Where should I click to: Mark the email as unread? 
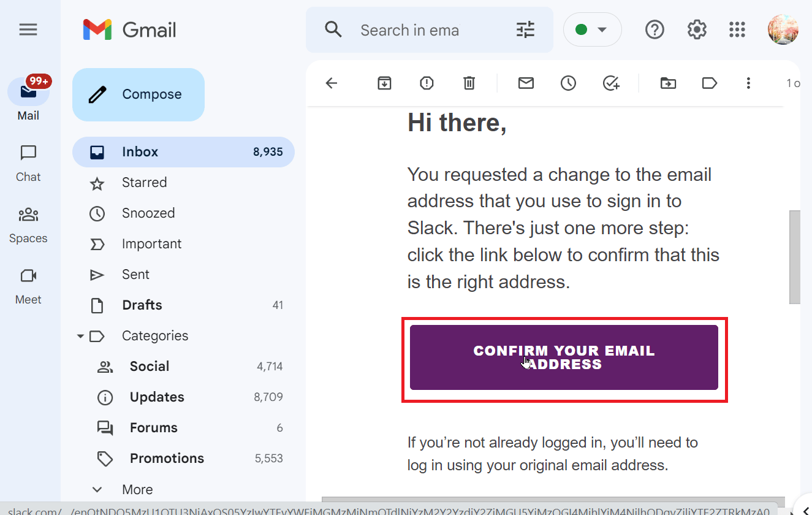click(525, 83)
